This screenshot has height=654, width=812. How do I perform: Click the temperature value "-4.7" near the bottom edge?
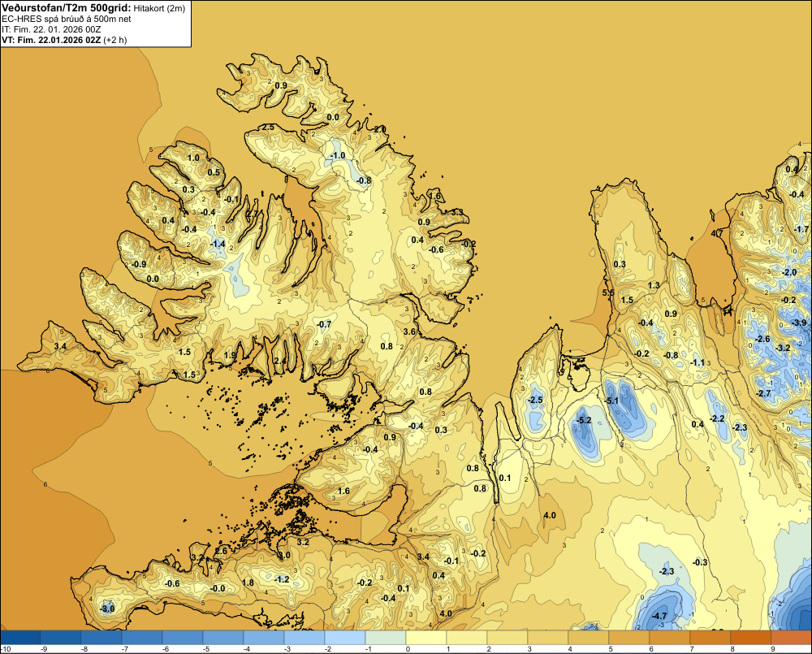659,616
